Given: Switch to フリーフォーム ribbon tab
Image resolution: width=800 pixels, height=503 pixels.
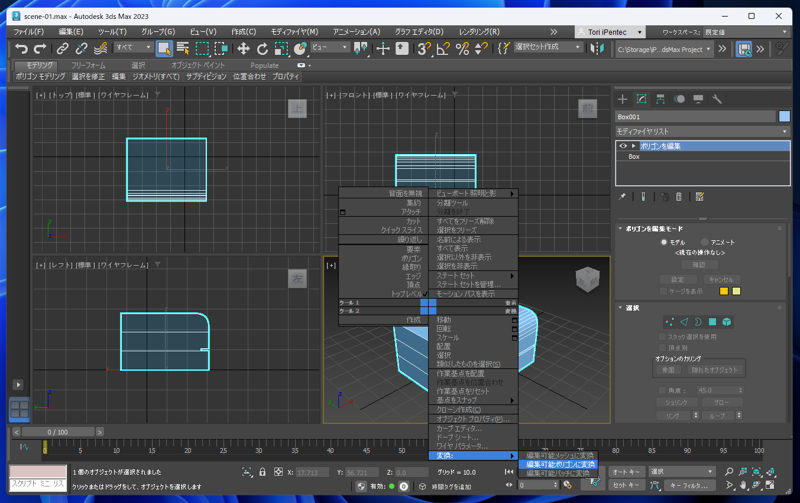Looking at the screenshot, I should click(88, 65).
